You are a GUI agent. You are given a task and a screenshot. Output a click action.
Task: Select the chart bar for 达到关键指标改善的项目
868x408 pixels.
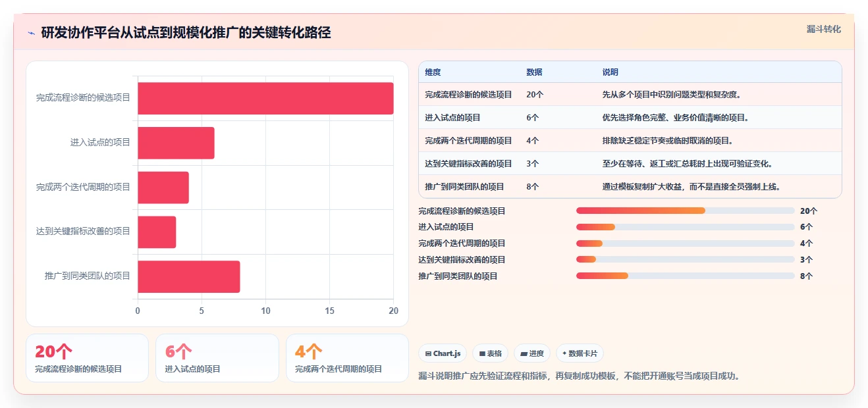pyautogui.click(x=157, y=232)
